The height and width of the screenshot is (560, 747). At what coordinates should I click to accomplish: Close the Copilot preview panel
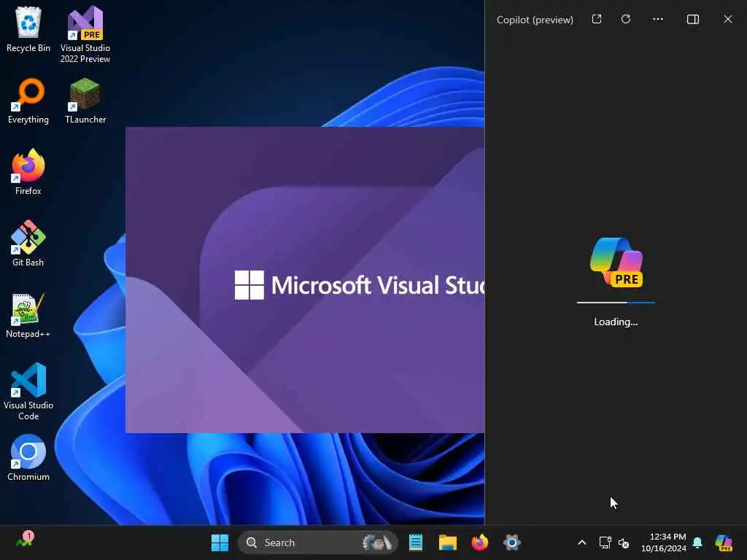coord(728,19)
